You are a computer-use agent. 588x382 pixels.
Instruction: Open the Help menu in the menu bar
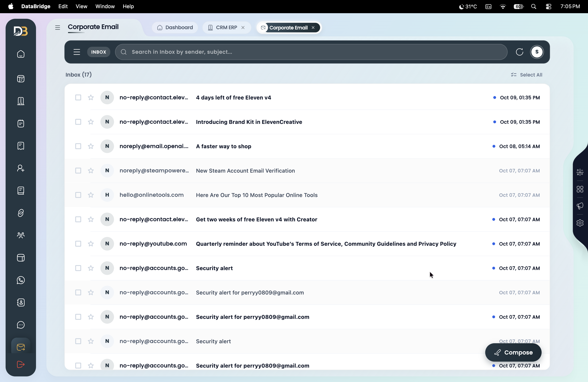tap(128, 6)
